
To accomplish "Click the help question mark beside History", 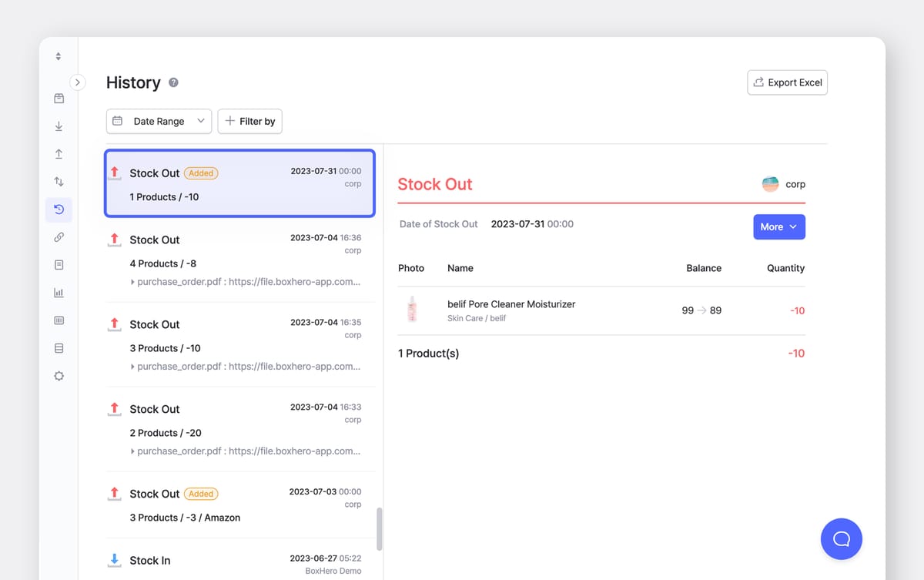I will (x=173, y=83).
